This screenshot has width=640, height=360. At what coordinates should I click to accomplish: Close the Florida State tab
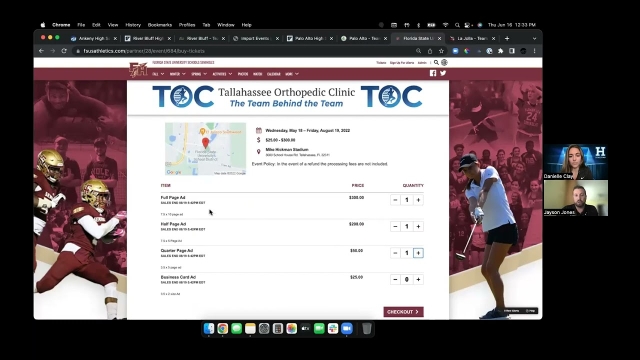click(439, 38)
